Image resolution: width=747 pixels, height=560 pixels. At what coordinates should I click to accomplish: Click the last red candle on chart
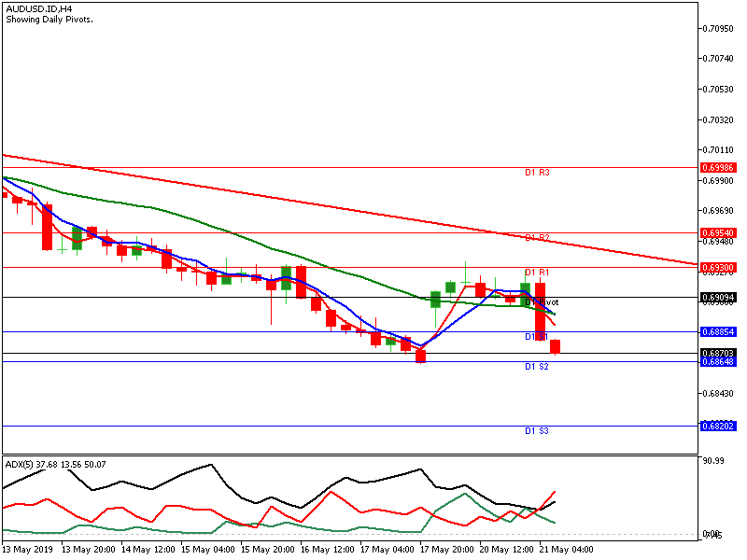coord(556,347)
